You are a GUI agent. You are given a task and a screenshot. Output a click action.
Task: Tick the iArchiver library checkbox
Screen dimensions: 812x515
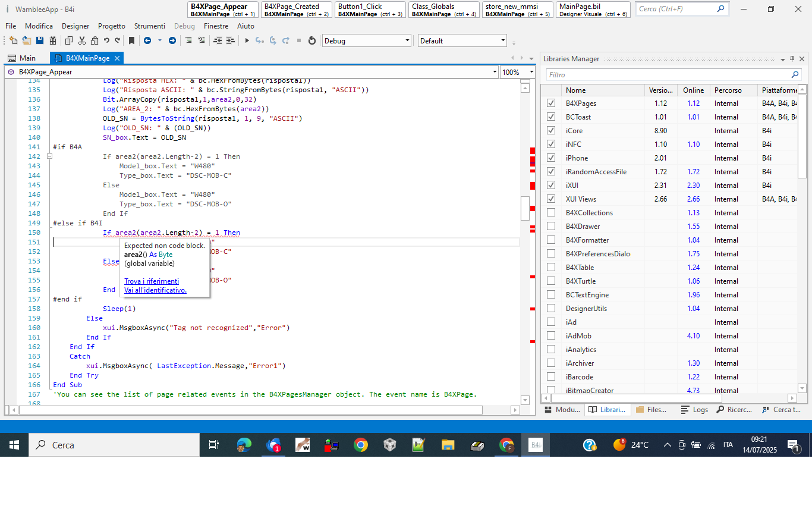pyautogui.click(x=551, y=363)
